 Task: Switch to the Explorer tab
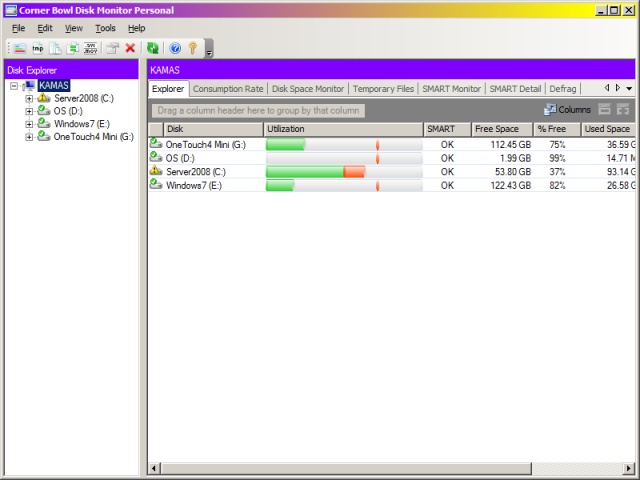pyautogui.click(x=168, y=89)
